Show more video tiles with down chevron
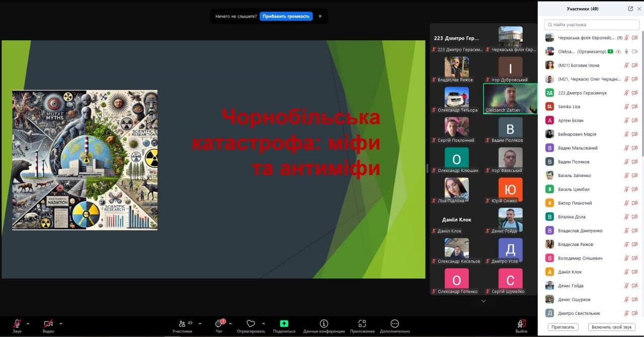 (484, 301)
